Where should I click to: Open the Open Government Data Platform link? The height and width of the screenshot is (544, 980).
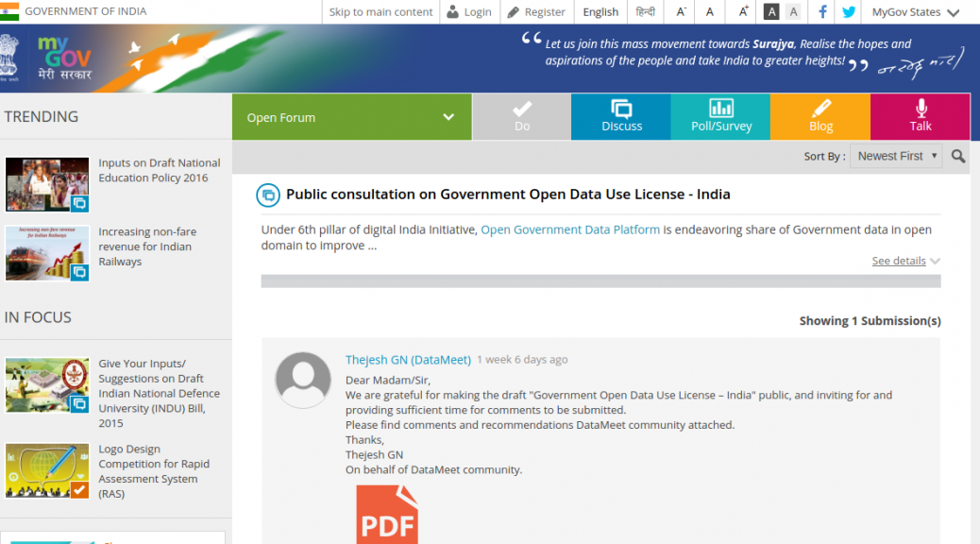pyautogui.click(x=570, y=229)
